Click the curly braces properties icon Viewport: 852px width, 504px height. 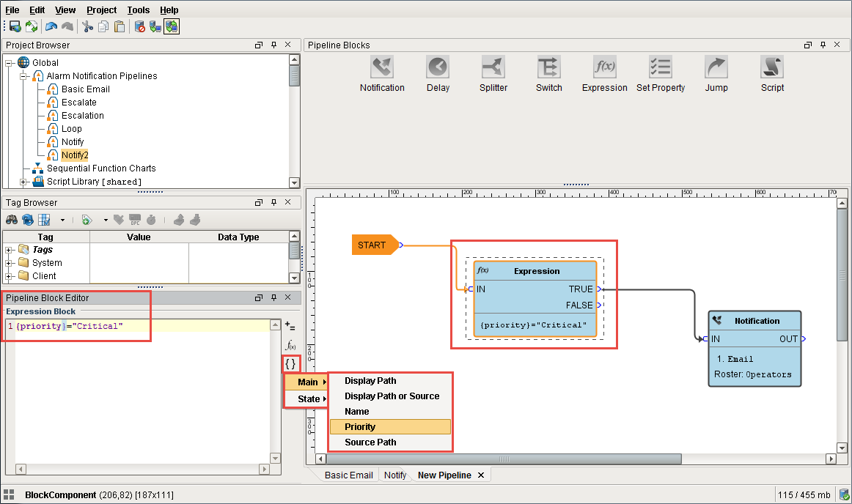(290, 364)
